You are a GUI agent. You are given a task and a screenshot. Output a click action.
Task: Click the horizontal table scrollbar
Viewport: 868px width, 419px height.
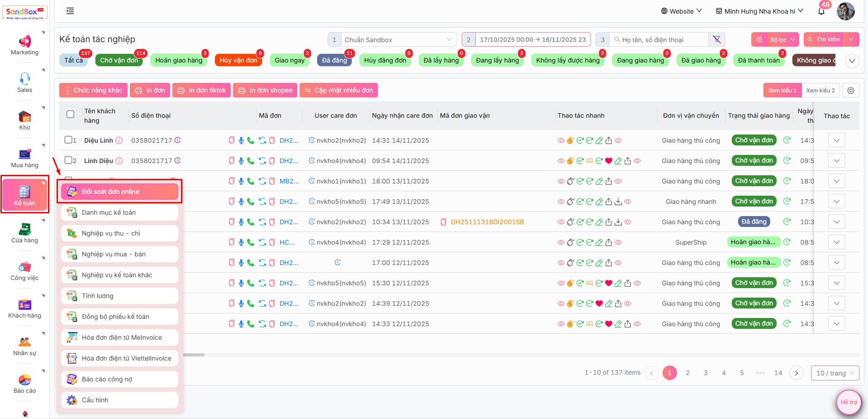(194, 355)
